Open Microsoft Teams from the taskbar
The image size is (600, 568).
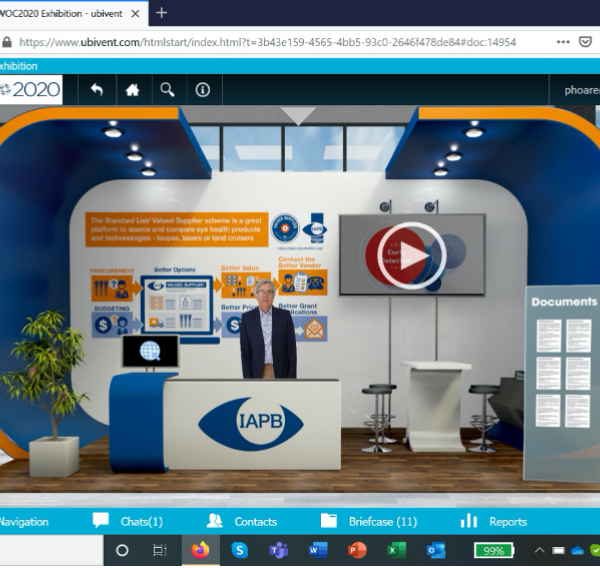coord(279,550)
